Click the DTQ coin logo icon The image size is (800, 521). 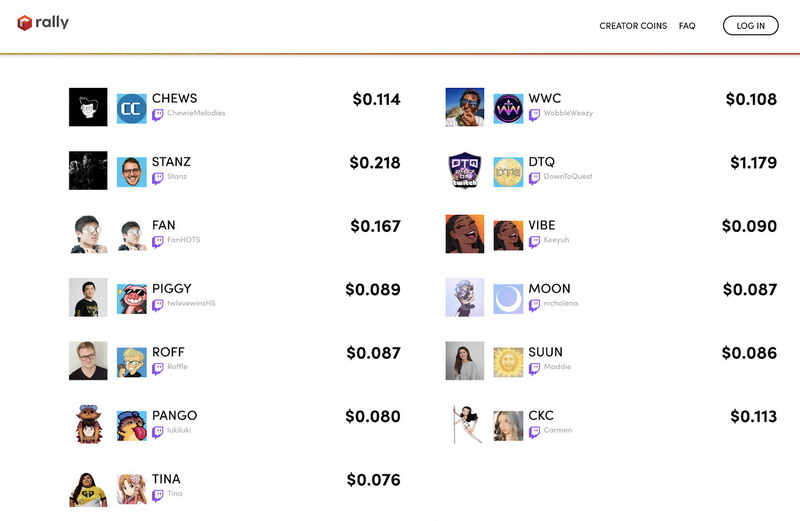click(x=508, y=171)
